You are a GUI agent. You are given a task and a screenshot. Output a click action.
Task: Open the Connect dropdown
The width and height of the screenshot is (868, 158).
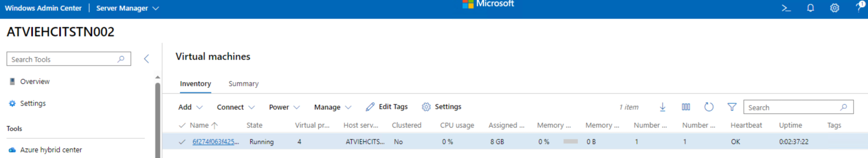(235, 107)
